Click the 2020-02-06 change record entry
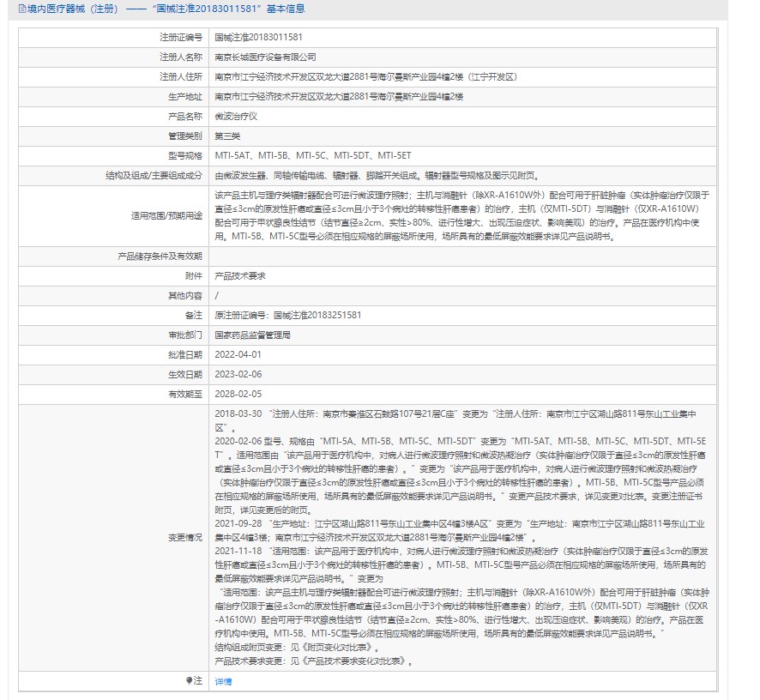The height and width of the screenshot is (700, 760). coord(461,475)
